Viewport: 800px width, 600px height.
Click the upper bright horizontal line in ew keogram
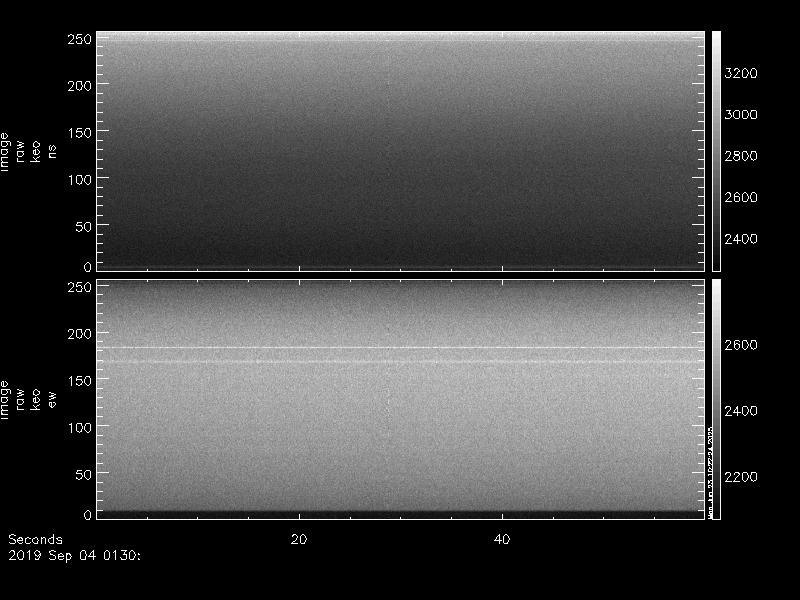[x=401, y=348]
